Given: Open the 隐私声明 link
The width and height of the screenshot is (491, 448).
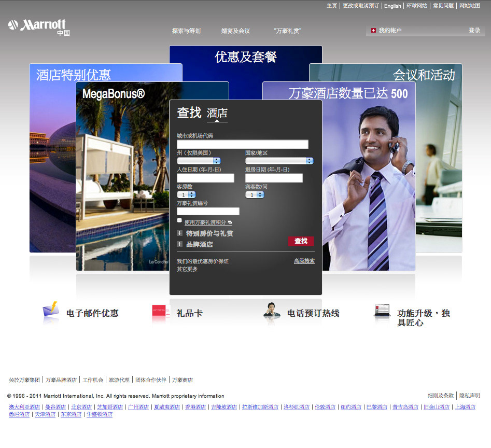Looking at the screenshot, I should 470,396.
